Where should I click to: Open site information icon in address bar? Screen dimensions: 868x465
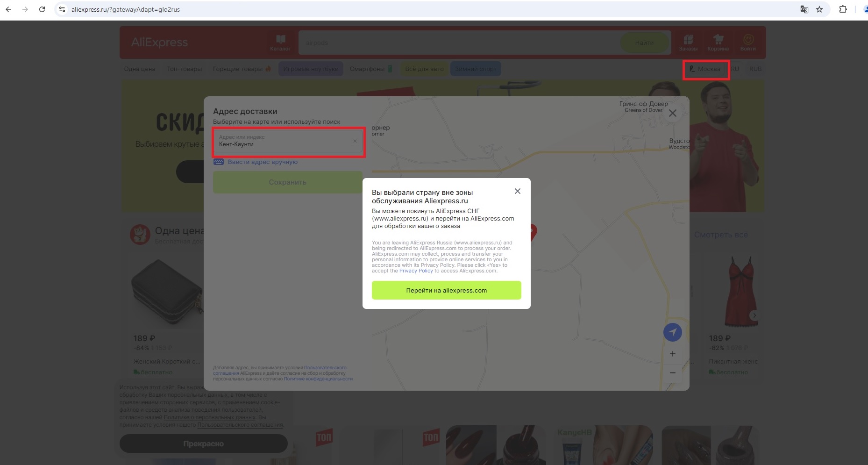62,9
